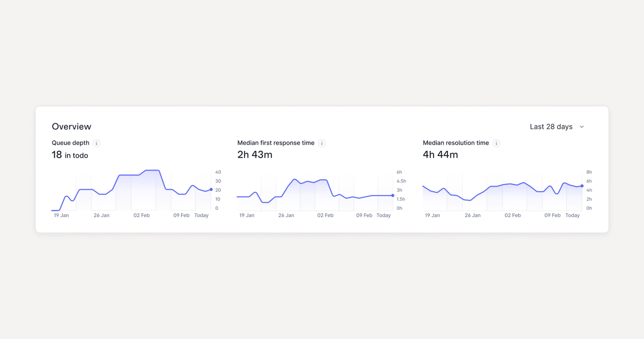Select the 4.5h tick on response axis

coord(401,181)
